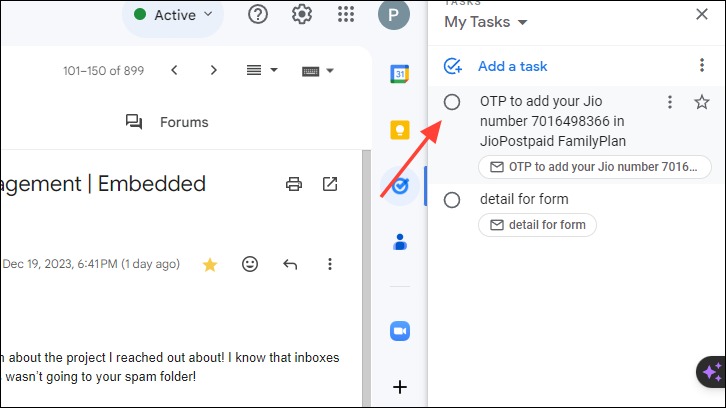Click the sparkle assistant button
Image resolution: width=726 pixels, height=408 pixels.
712,372
